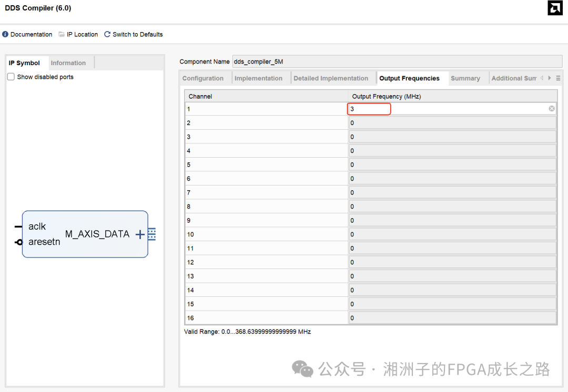Open the tab list menu icon

[x=558, y=78]
